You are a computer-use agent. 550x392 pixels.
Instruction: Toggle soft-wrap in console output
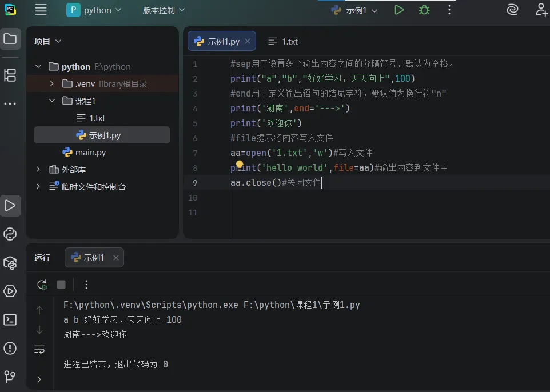point(39,350)
